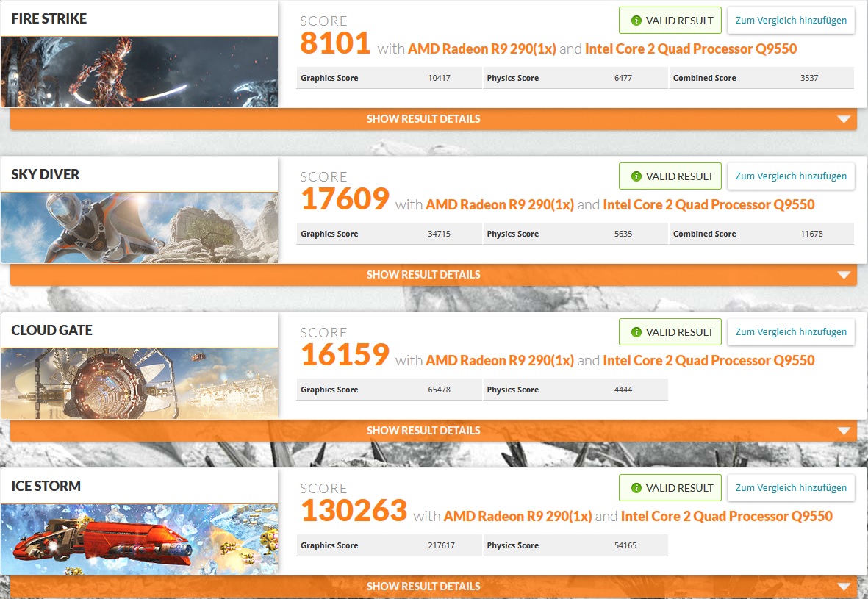Add Ice Storm result to comparison
868x599 pixels.
click(x=791, y=488)
